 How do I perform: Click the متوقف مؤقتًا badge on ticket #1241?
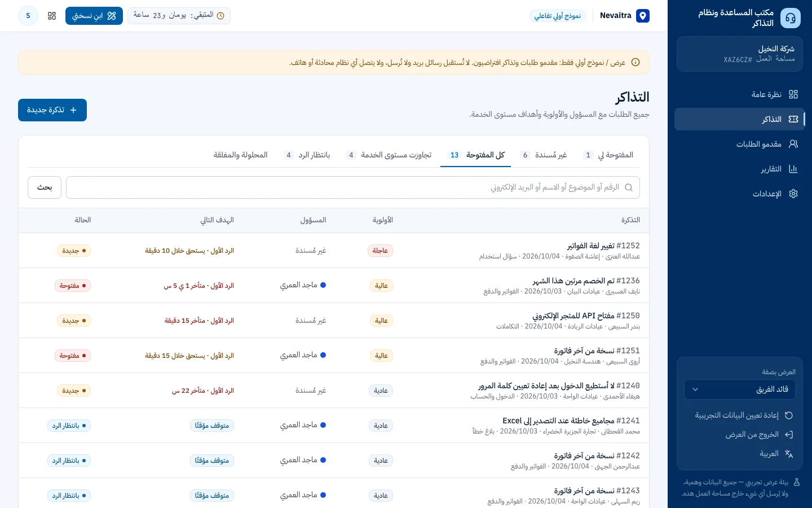tap(212, 426)
